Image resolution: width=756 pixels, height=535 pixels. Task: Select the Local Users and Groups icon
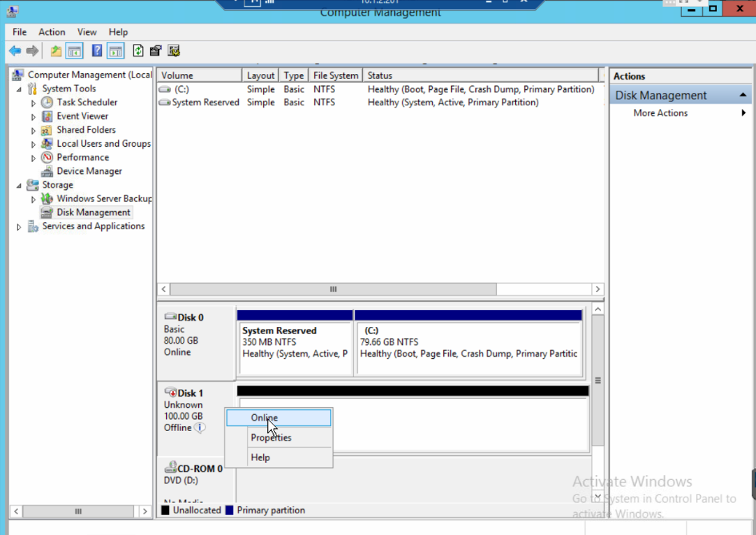(47, 144)
